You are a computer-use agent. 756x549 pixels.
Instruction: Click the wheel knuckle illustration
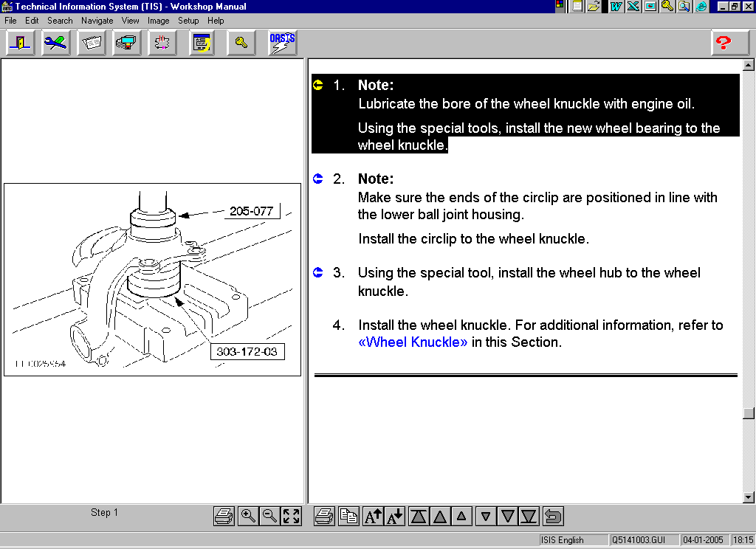click(152, 280)
